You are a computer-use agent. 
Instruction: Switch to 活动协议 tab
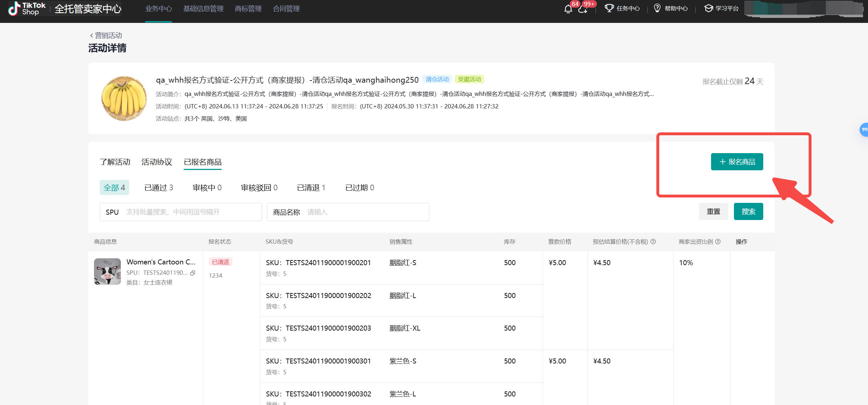(x=157, y=162)
